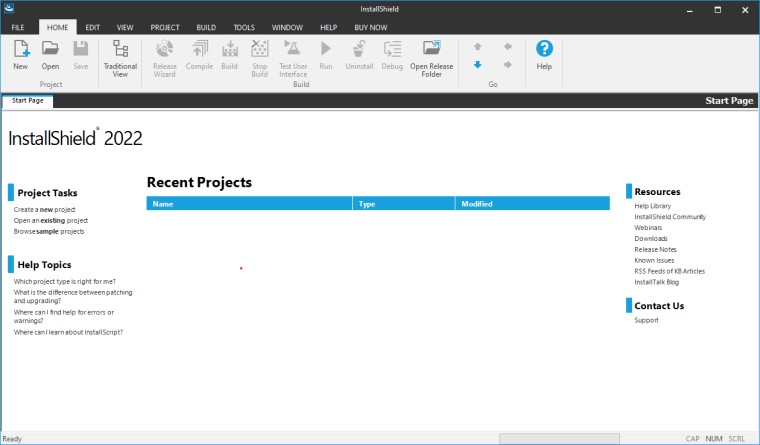Select the Start Page document tab

coord(28,101)
